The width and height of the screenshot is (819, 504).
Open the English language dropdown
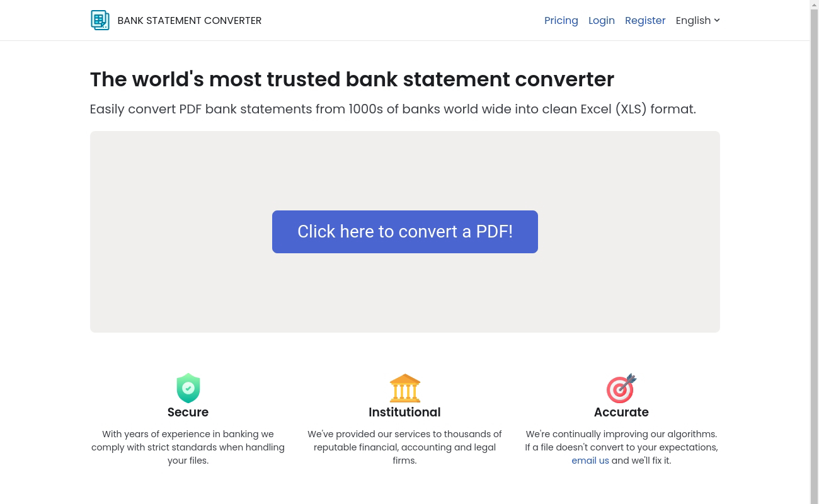point(697,20)
